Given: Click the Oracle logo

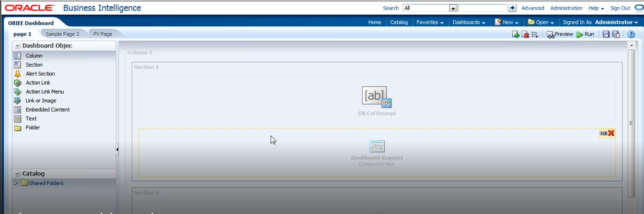Looking at the screenshot, I should (29, 8).
